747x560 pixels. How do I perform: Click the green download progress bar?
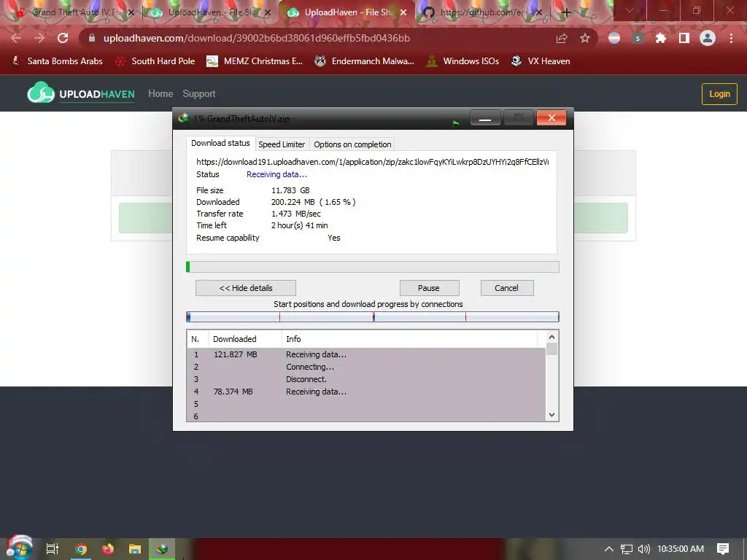click(x=373, y=267)
